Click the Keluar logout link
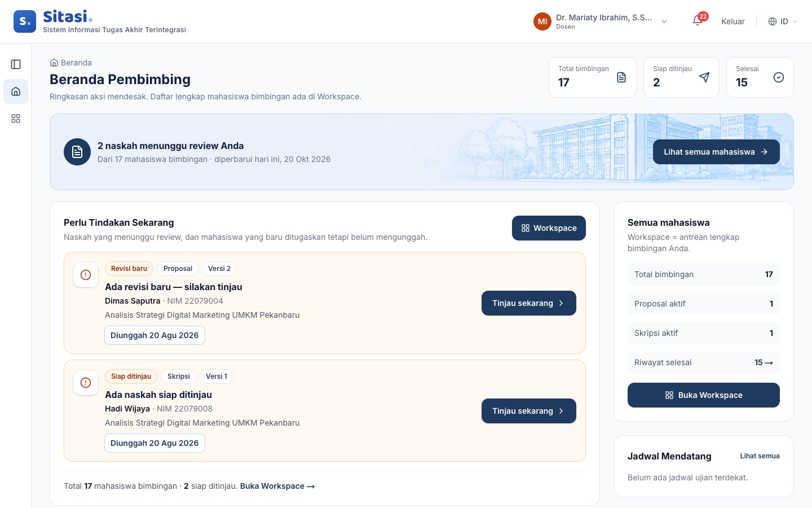This screenshot has height=508, width=812. pyautogui.click(x=733, y=21)
